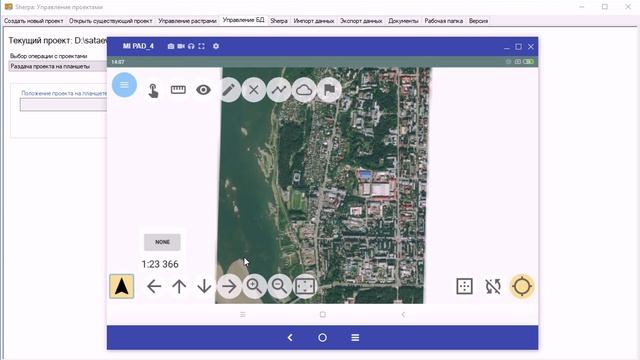Open the Версия tab
The image size is (640, 360).
478,21
